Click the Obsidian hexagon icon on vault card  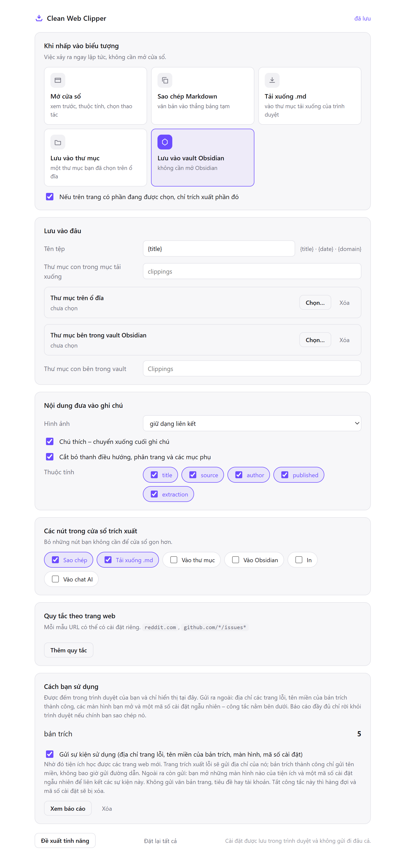point(165,142)
